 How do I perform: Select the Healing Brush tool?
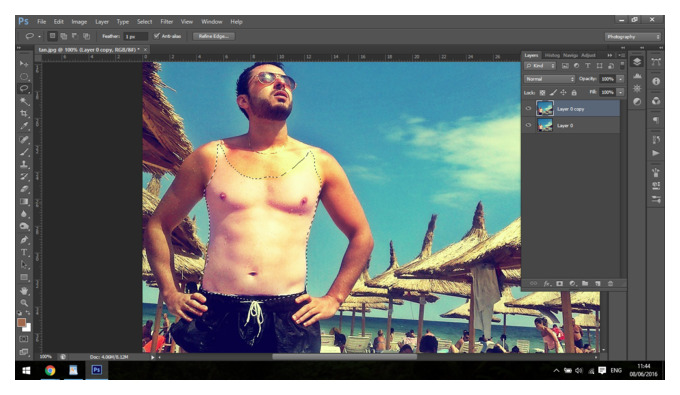tap(23, 140)
